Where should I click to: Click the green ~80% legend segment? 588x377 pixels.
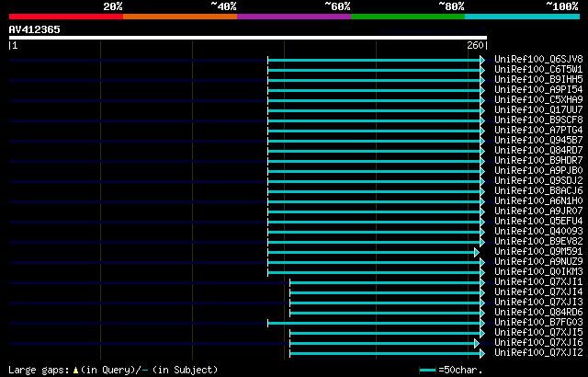click(408, 17)
